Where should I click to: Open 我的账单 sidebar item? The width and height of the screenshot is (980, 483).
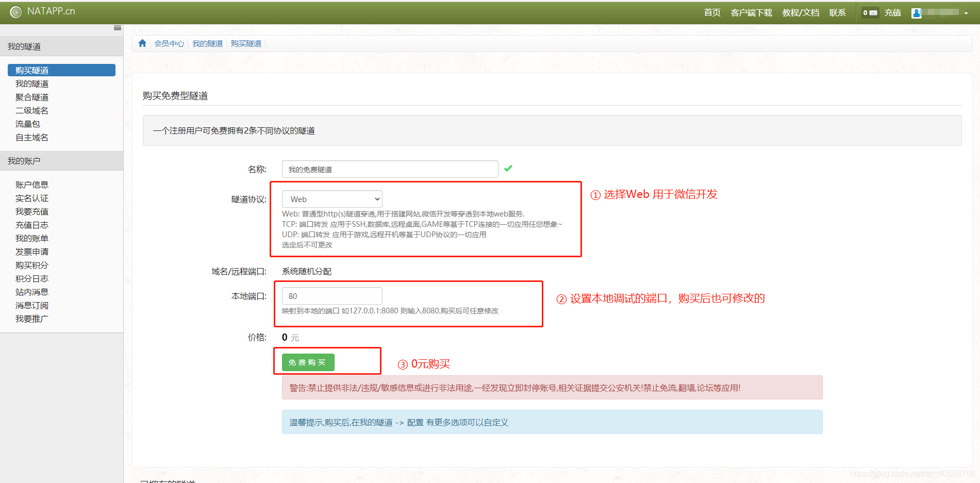click(x=32, y=238)
